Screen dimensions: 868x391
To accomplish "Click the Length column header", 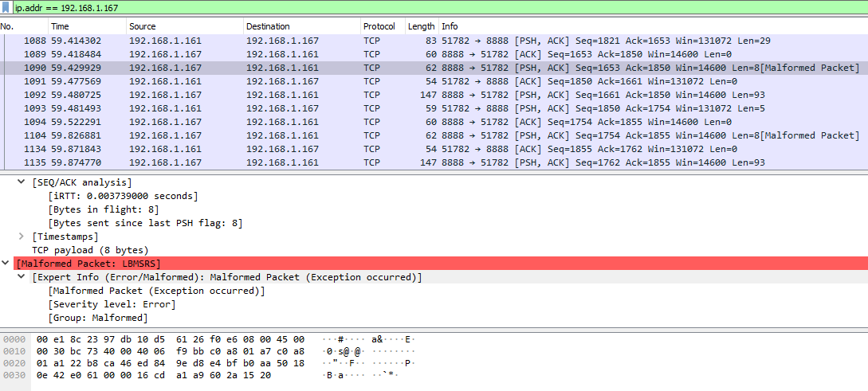I will 421,26.
